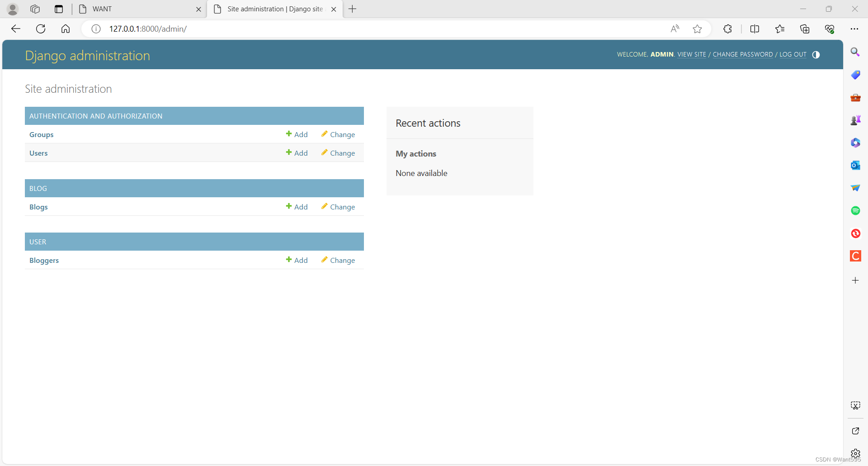This screenshot has width=868, height=466.
Task: Open sidebar Outlook icon
Action: click(x=855, y=165)
